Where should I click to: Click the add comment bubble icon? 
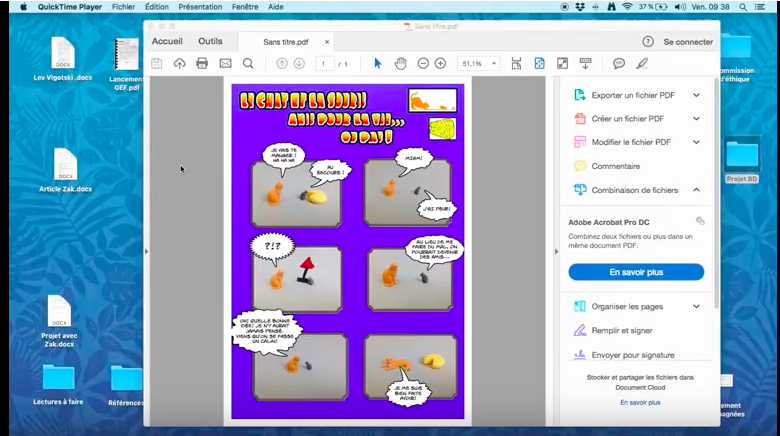coord(619,63)
